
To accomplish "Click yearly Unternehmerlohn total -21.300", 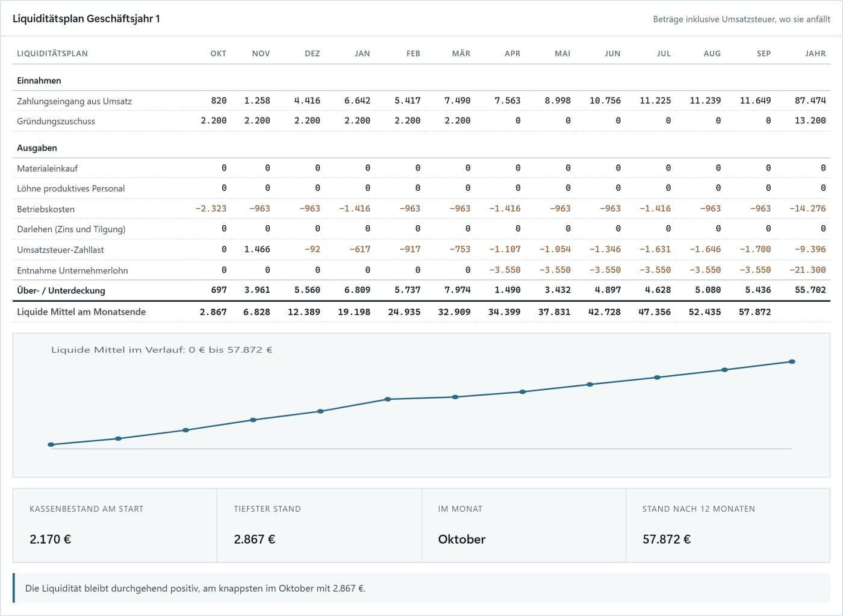I will click(807, 270).
